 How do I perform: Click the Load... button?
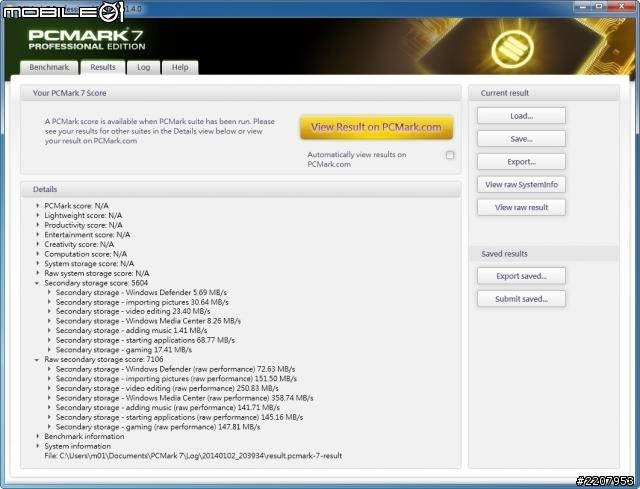521,116
